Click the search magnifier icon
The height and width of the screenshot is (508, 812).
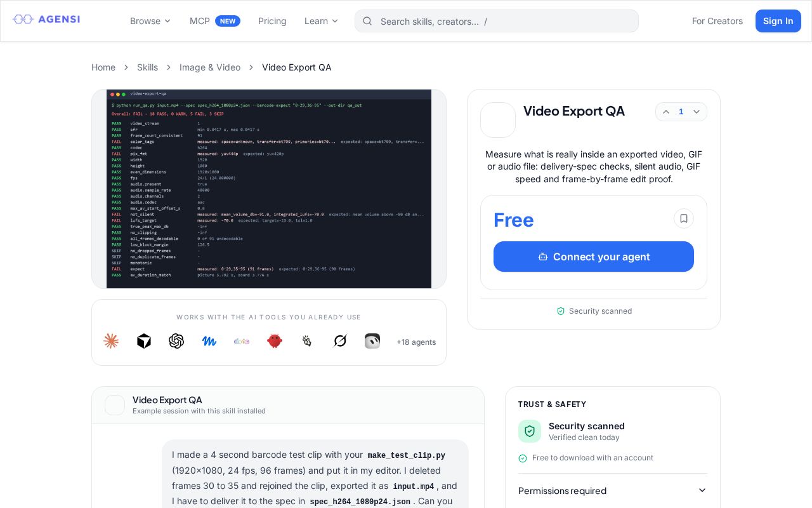[367, 21]
